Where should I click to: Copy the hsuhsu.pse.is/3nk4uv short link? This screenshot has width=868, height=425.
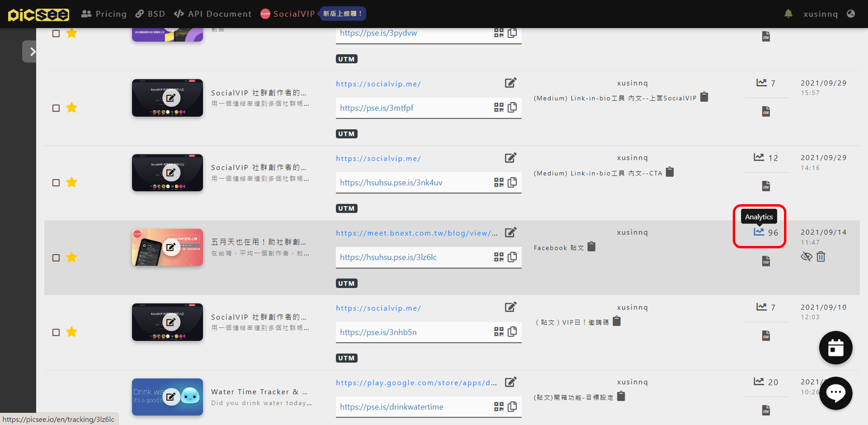coord(513,182)
